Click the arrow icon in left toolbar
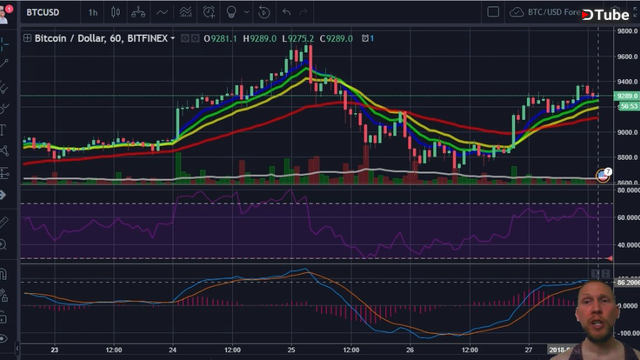Screen dimensions: 640x360 pos(3,195)
